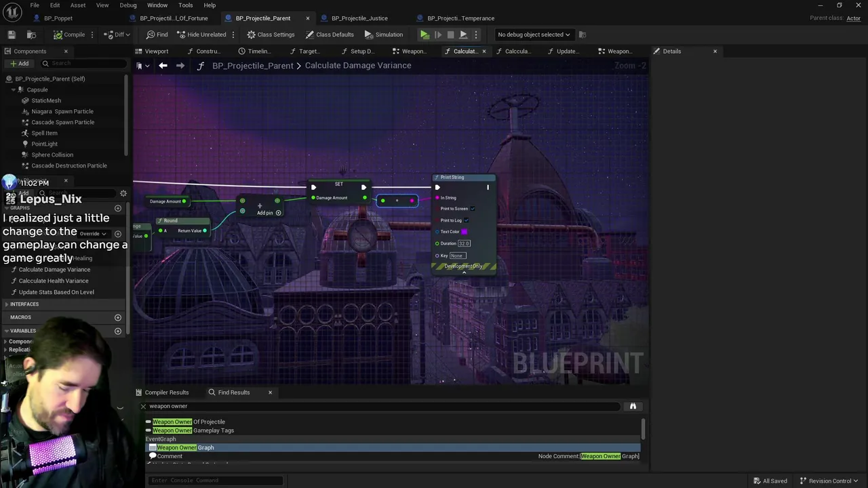The width and height of the screenshot is (868, 488).
Task: Close the Components panel
Action: [x=66, y=52]
